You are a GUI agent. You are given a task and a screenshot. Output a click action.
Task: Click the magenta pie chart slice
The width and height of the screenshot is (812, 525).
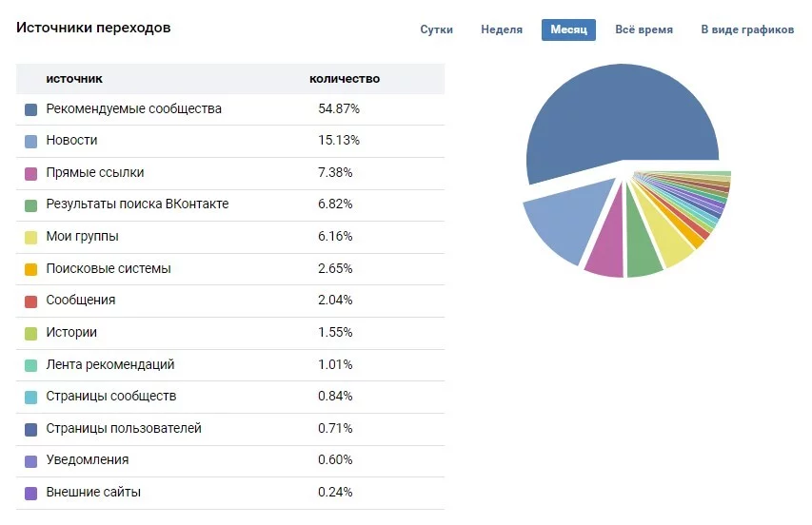(x=605, y=247)
